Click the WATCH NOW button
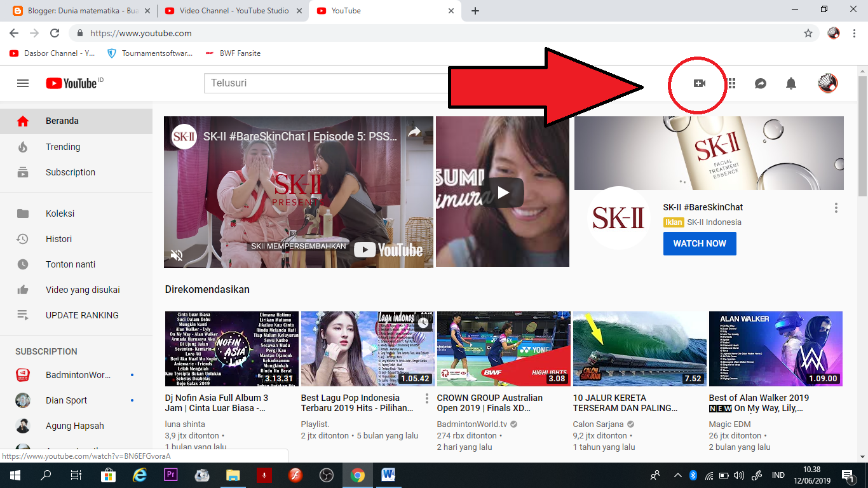This screenshot has height=488, width=868. (x=700, y=243)
